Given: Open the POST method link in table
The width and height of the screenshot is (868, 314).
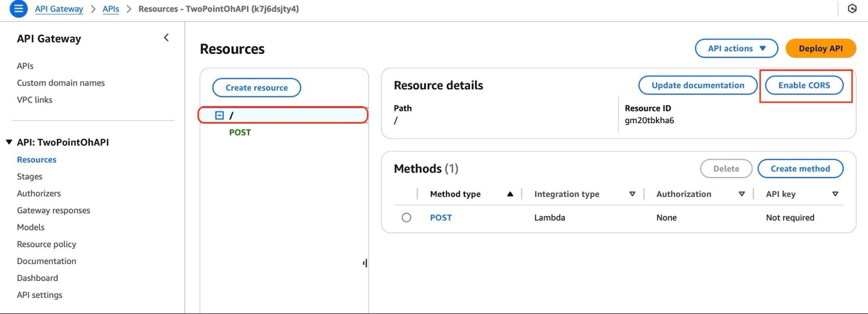Looking at the screenshot, I should 441,217.
